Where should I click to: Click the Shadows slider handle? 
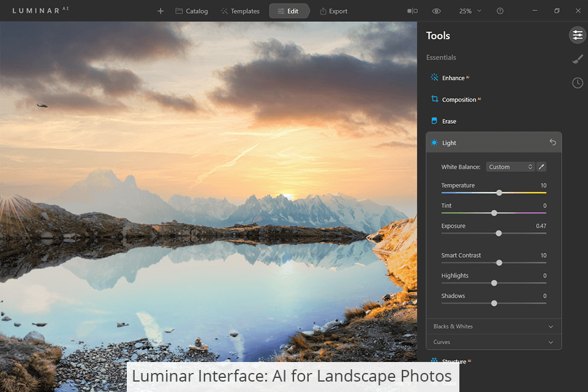[x=494, y=303]
